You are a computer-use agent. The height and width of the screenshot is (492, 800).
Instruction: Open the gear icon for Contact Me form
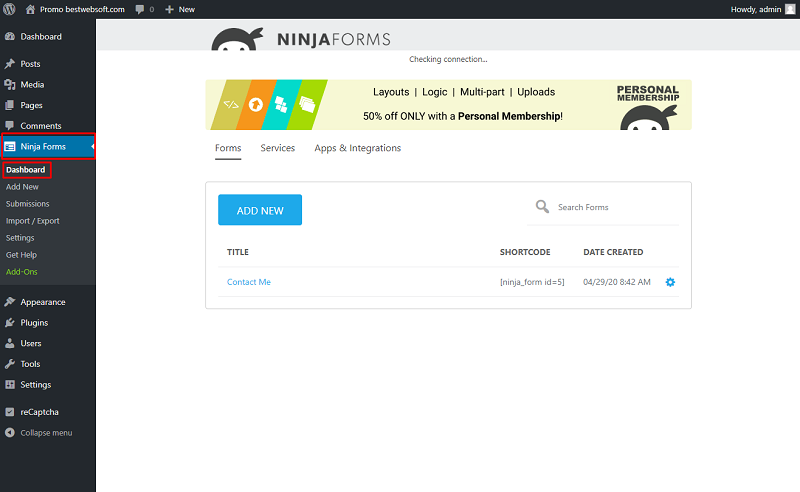pos(670,282)
